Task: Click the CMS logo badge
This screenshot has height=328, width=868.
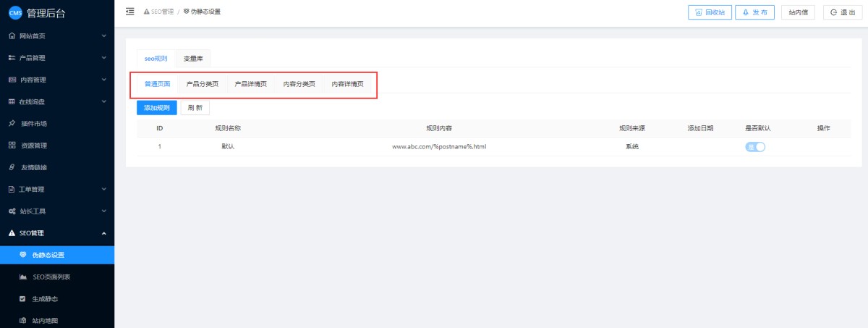Action: point(15,12)
